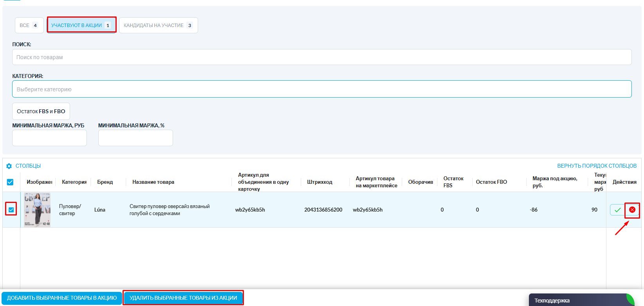Click Артикул для объединения в одну карточку header
The width and height of the screenshot is (644, 306).
point(263,182)
